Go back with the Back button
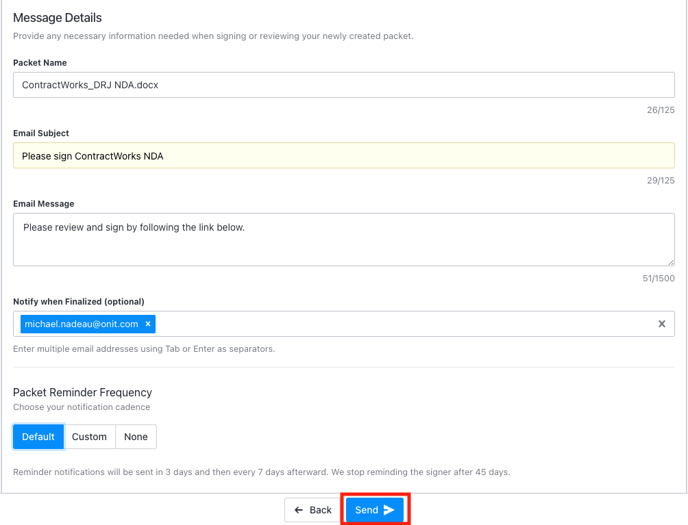The height and width of the screenshot is (525, 688). pyautogui.click(x=313, y=510)
